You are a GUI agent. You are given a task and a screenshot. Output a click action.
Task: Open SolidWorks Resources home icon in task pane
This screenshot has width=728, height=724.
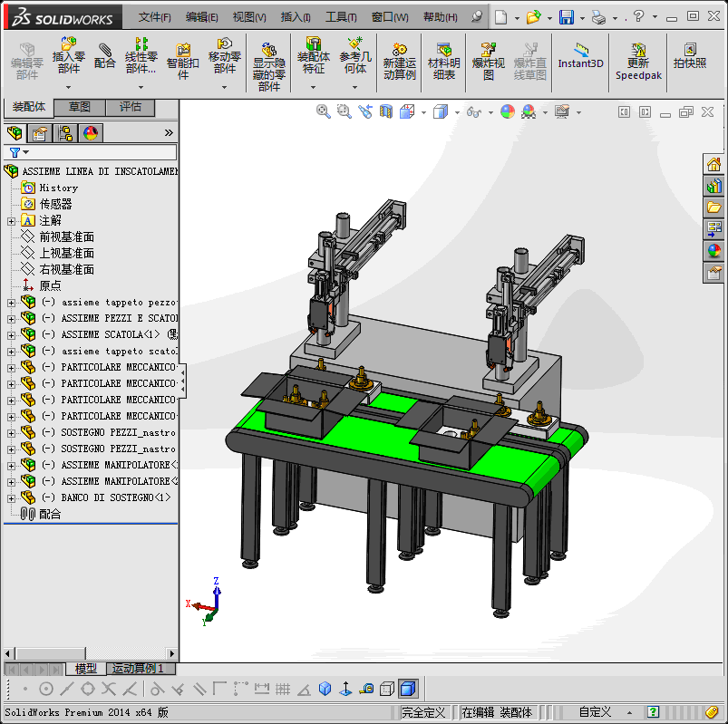pos(713,164)
